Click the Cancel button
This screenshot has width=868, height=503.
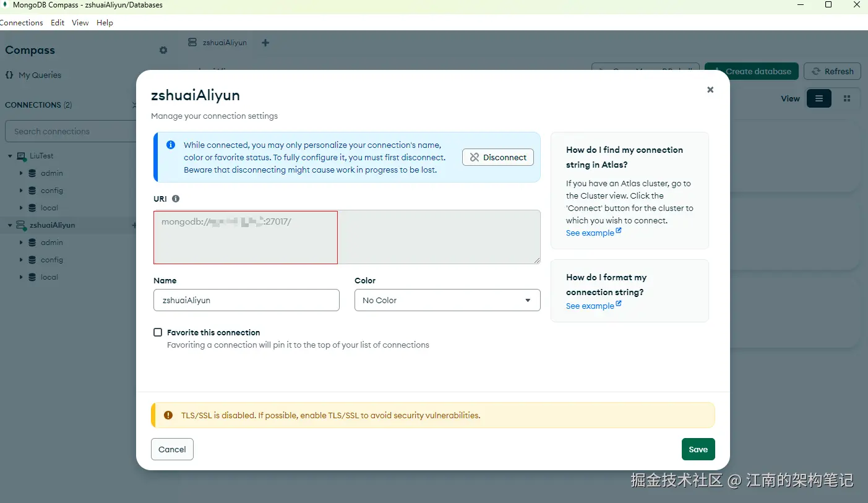point(172,449)
